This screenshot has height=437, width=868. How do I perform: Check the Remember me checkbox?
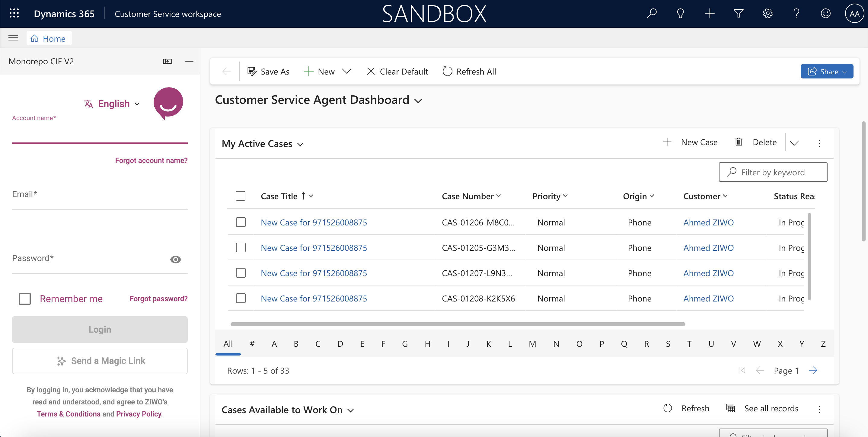[25, 298]
